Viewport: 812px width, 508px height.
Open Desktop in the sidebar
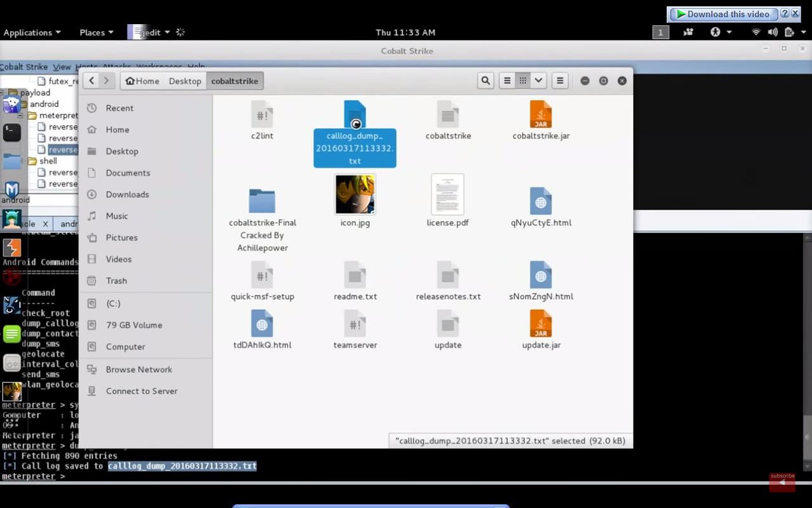145,151
